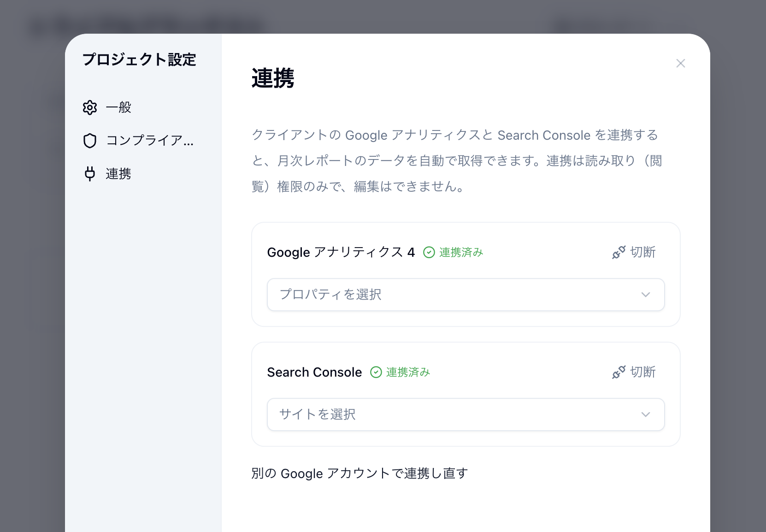Click the unplug icon in Search Console card
The width and height of the screenshot is (766, 532).
pyautogui.click(x=619, y=372)
